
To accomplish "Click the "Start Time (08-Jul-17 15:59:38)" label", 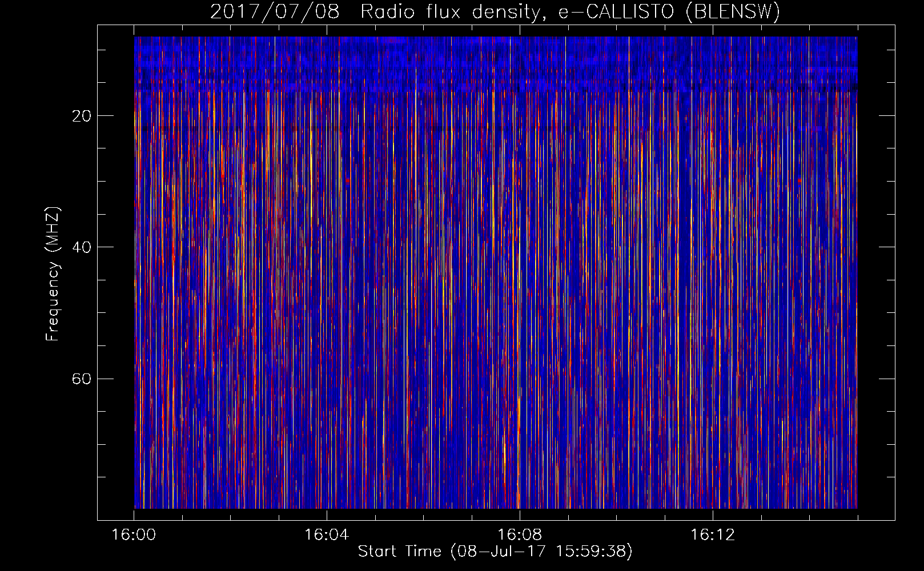I will 495,552.
